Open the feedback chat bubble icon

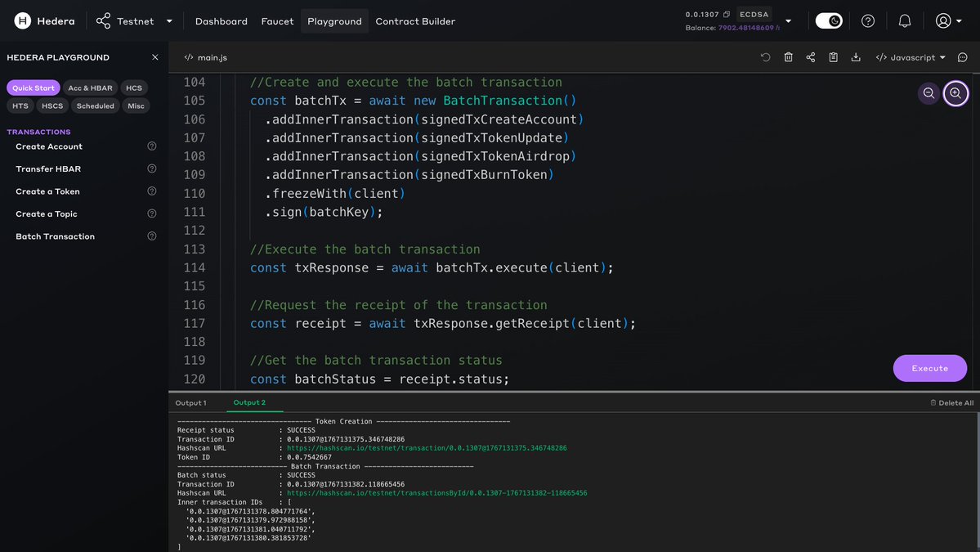coord(963,57)
